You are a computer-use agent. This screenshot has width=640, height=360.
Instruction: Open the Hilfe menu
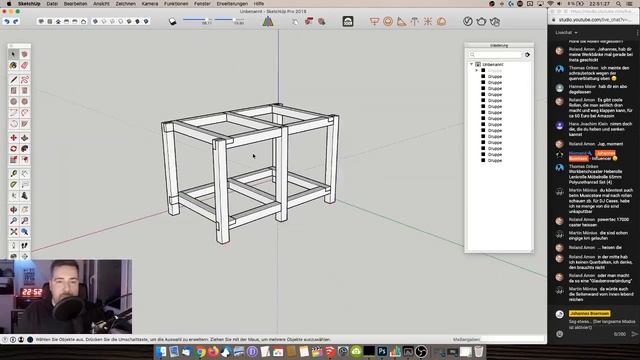pos(259,4)
